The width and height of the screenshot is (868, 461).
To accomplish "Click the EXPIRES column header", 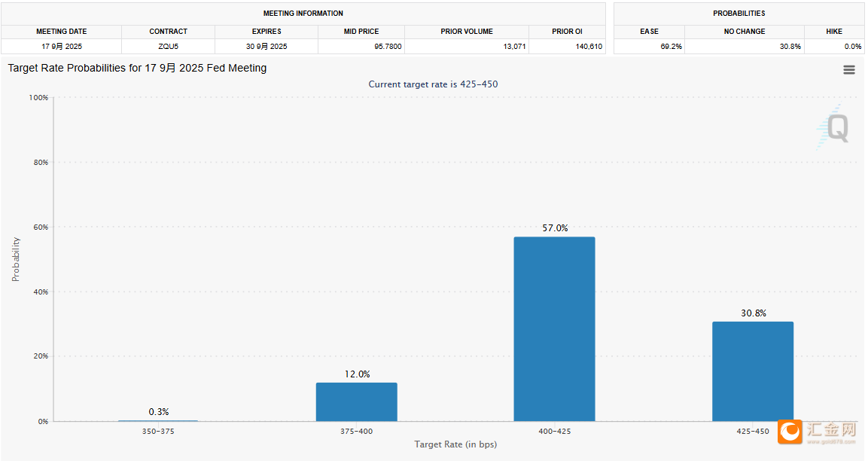I will coord(266,32).
